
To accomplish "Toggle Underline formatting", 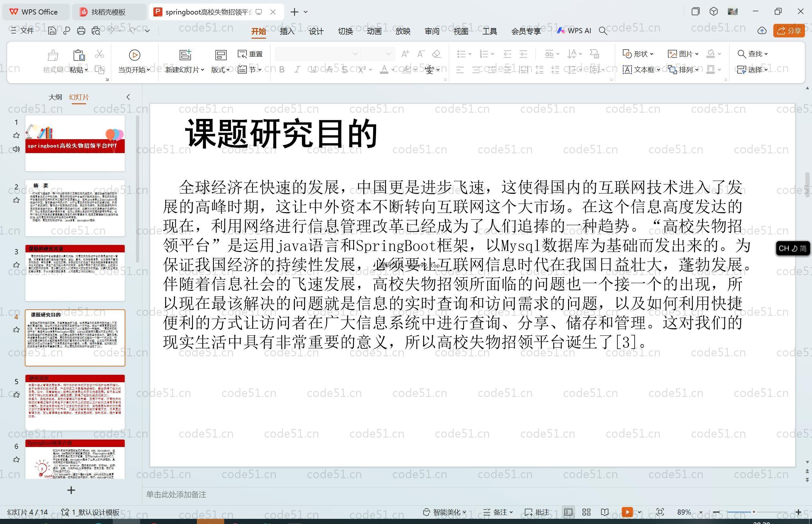I will click(x=313, y=70).
